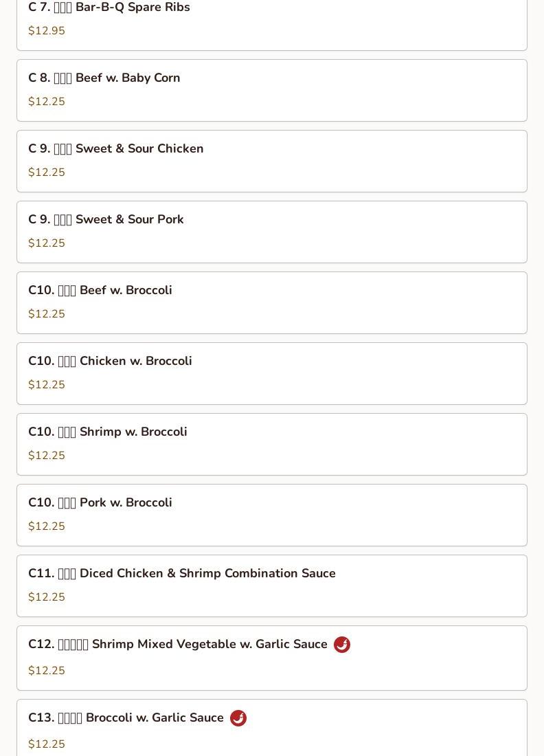Open C 9 Sweet & Sour Pork card
Image resolution: width=544 pixels, height=756 pixels.
pos(272,232)
